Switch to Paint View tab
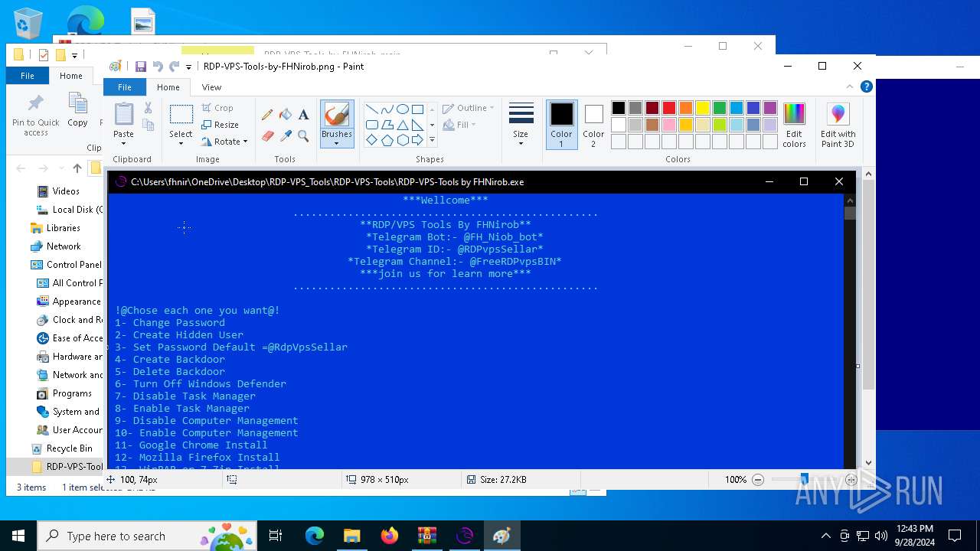This screenshot has height=551, width=980. point(211,87)
